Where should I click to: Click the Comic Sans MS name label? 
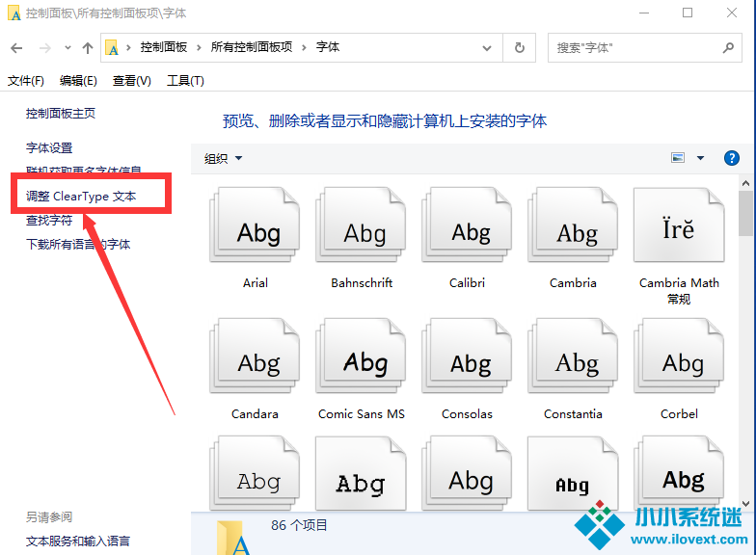(x=361, y=414)
